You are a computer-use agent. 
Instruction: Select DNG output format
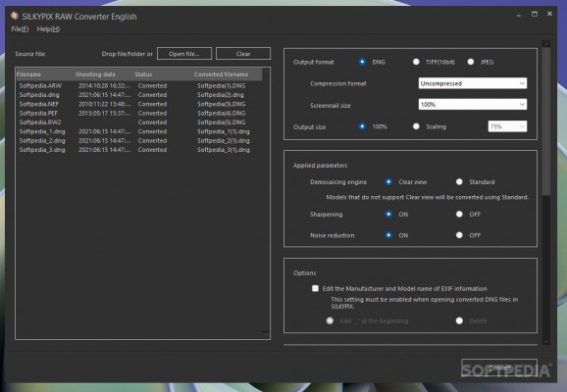[362, 62]
